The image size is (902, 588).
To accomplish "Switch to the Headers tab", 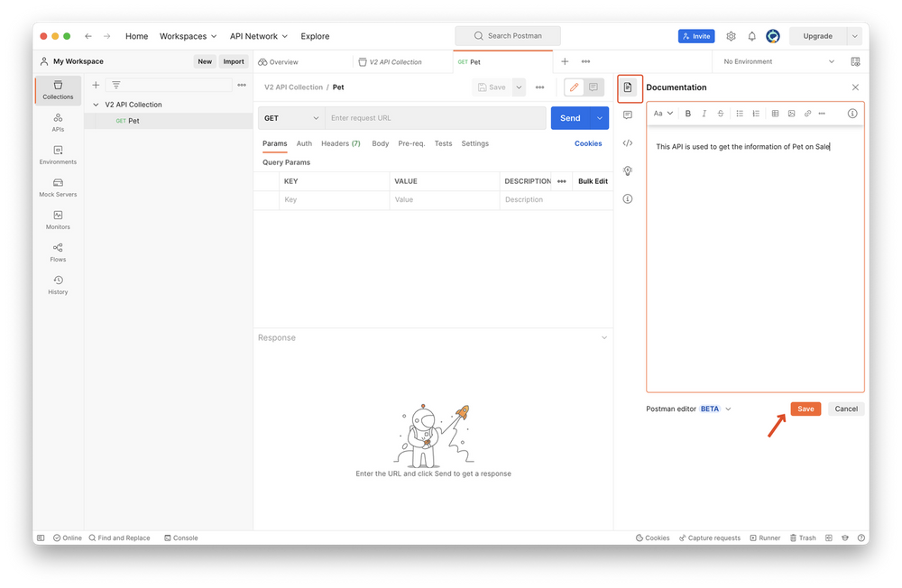I will (340, 143).
